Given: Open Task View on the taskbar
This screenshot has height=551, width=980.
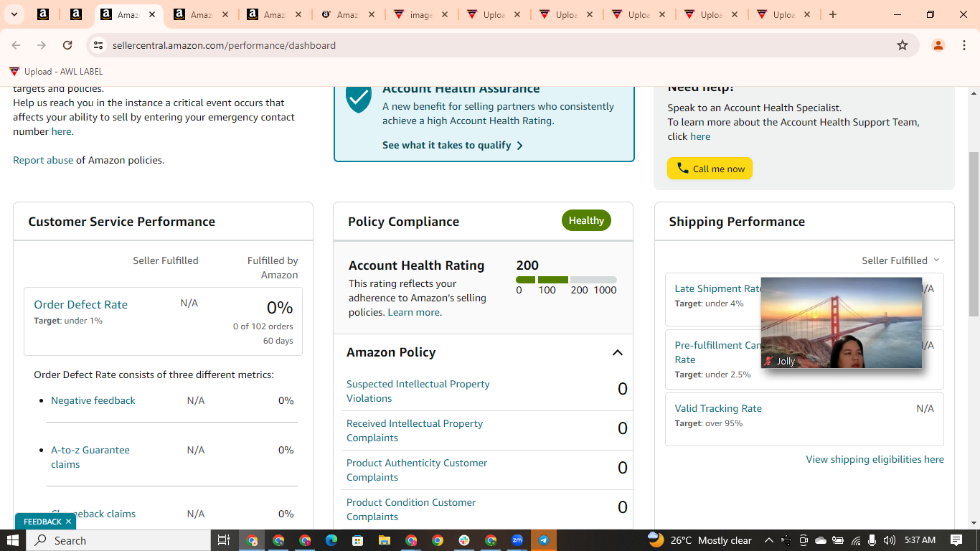Looking at the screenshot, I should click(224, 540).
